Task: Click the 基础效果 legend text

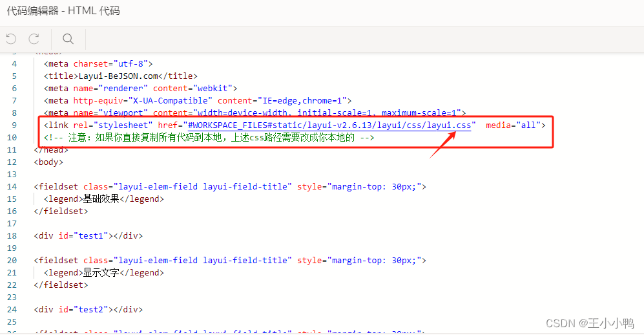Action: [101, 199]
